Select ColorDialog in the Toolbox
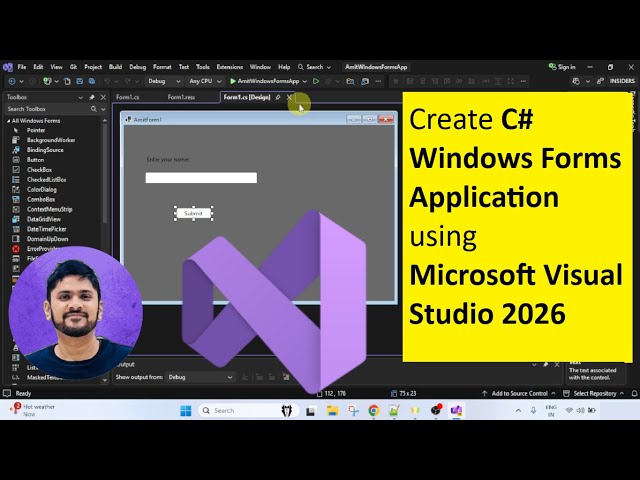This screenshot has width=640, height=480. pos(42,189)
